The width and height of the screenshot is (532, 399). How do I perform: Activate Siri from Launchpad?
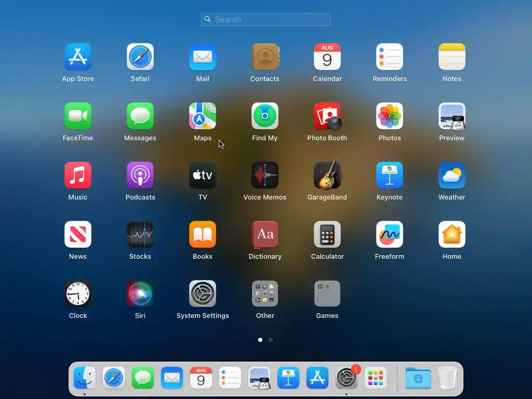tap(140, 294)
